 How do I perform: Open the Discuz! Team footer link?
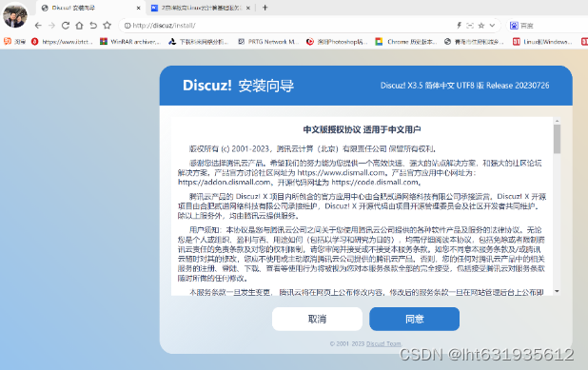[383, 343]
